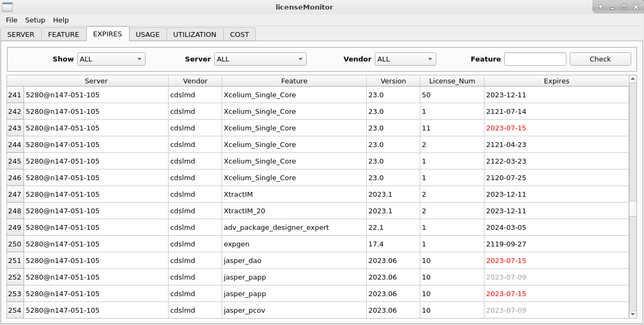Screen dimensions: 644x325
Task: Click jasper_pcov feature cell
Action: 294,310
